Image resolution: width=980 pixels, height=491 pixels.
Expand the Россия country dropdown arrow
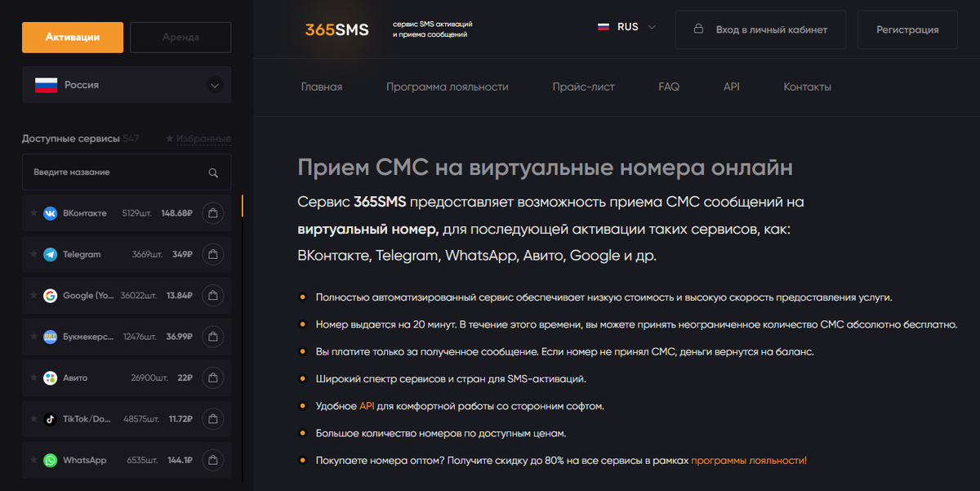click(x=215, y=85)
